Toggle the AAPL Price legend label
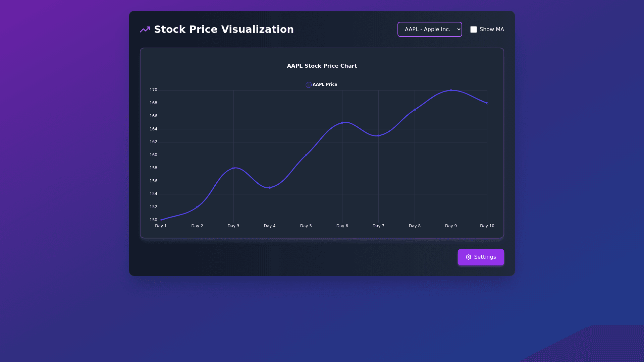Screen dimensions: 644x362 (325, 84)
